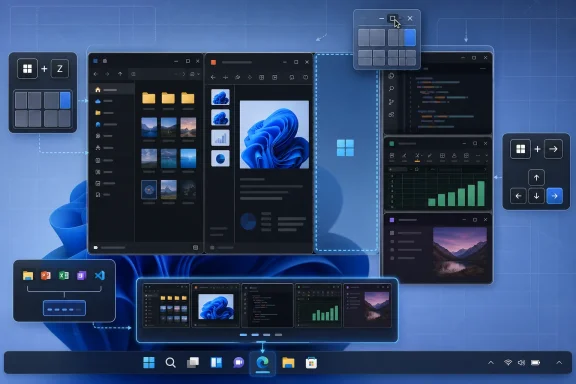Screen dimensions: 576x384
Task: Open the search icon in the code editor sidebar
Action: click(392, 89)
